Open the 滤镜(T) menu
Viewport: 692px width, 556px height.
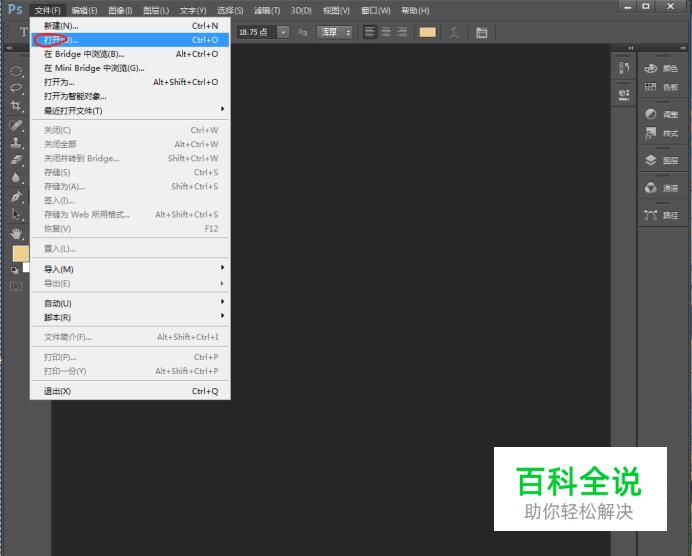267,11
